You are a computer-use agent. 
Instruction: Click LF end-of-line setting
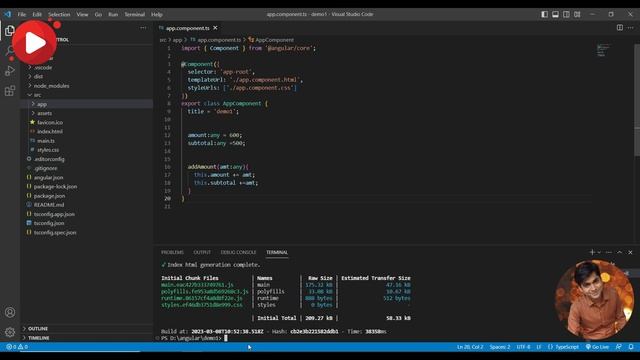tap(539, 347)
